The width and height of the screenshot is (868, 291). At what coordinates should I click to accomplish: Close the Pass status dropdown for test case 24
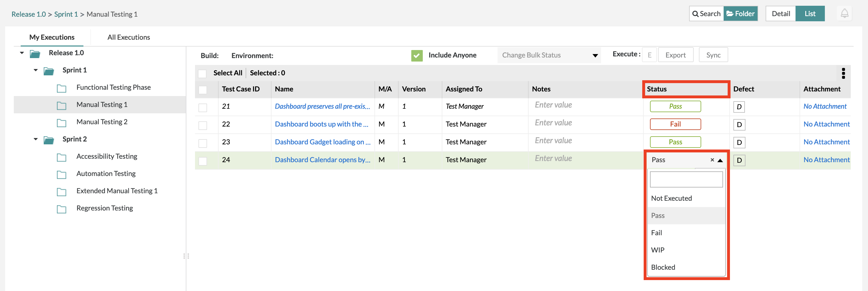coord(720,160)
